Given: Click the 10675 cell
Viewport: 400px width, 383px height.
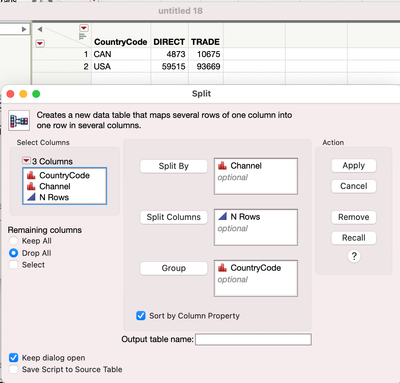Looking at the screenshot, I should click(208, 54).
